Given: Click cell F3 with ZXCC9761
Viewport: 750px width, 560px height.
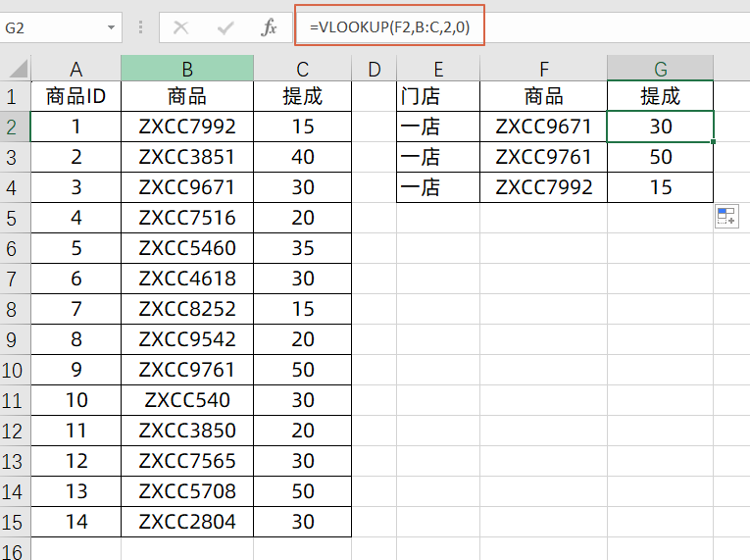Looking at the screenshot, I should pyautogui.click(x=543, y=157).
